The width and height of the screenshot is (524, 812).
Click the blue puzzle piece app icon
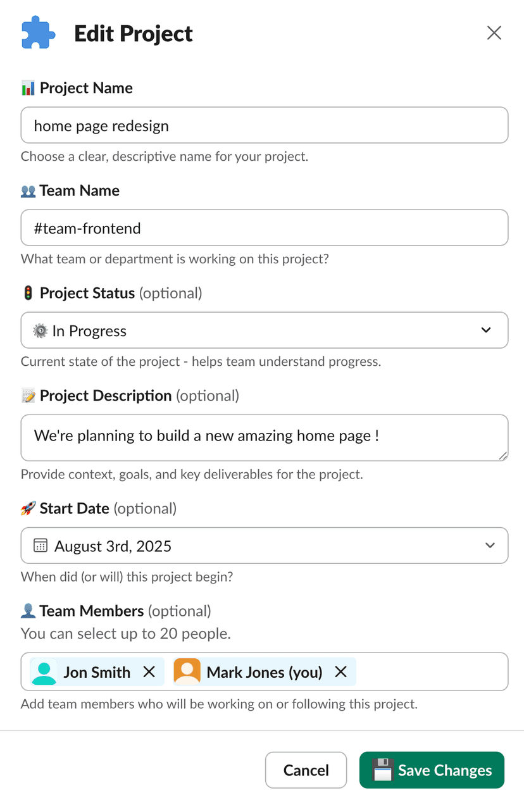click(x=38, y=33)
